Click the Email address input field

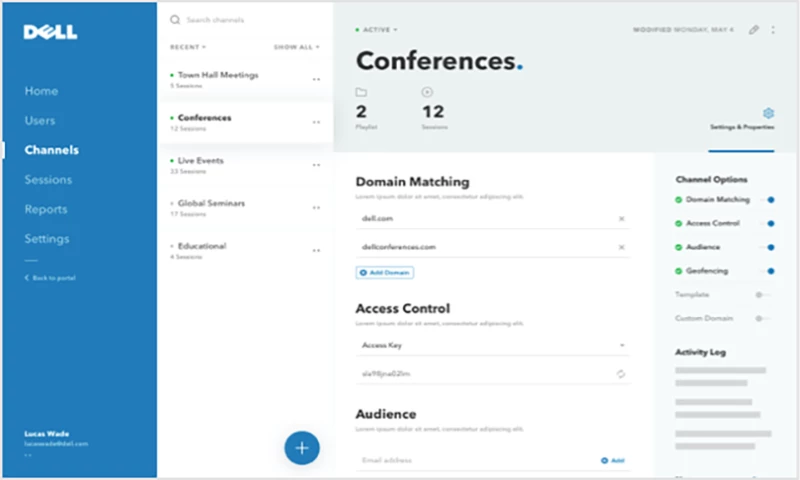tap(470, 461)
